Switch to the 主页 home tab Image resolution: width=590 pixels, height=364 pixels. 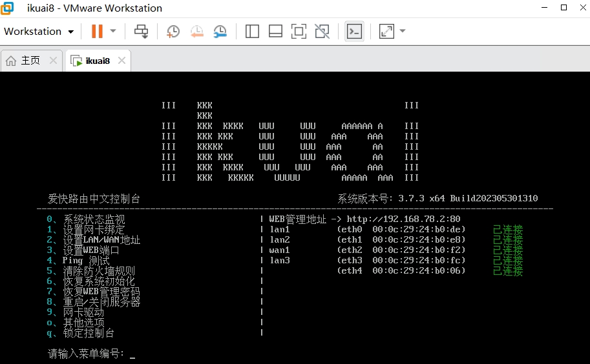point(30,61)
